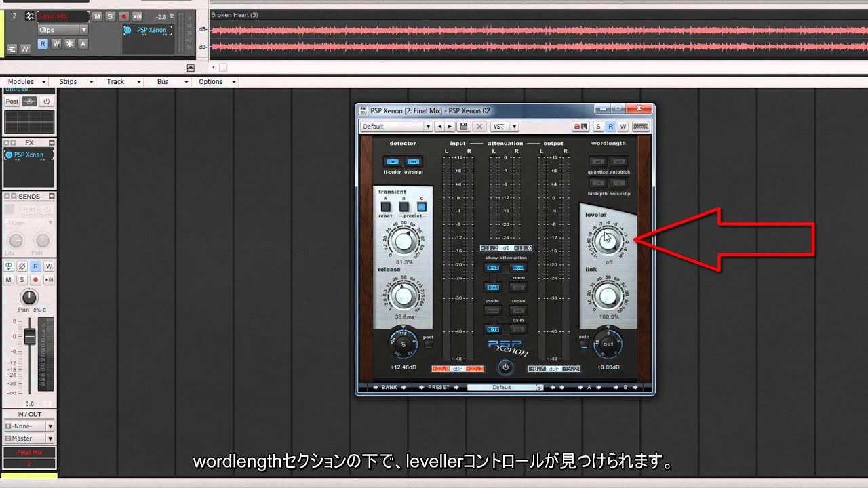Click the level show attenuation button
Viewport: 868px width, 488px height.
[x=518, y=268]
